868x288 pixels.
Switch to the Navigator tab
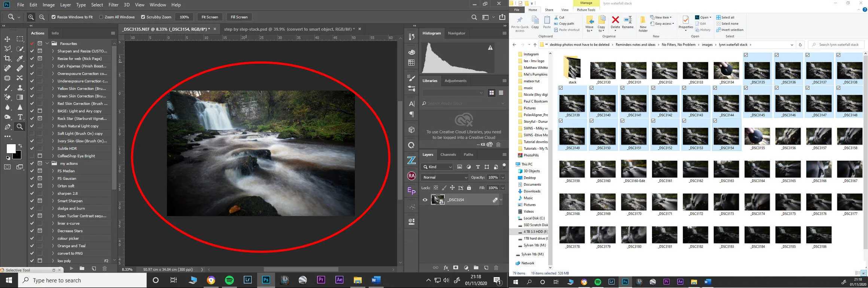click(457, 33)
